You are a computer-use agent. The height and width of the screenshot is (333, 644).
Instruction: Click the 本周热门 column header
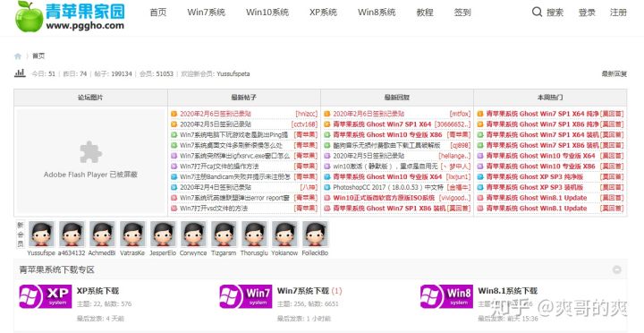click(x=550, y=98)
